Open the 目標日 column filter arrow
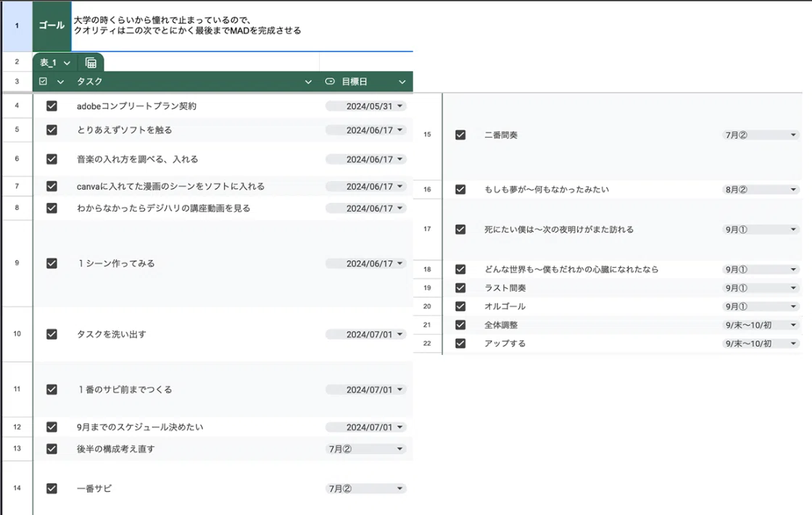Image resolution: width=812 pixels, height=515 pixels. coord(402,82)
